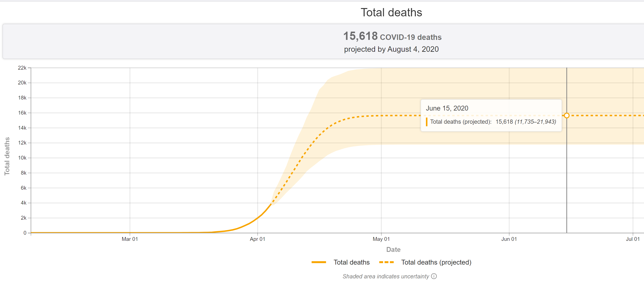Click the 'June 15, 2020' tooltip date
Image resolution: width=644 pixels, height=282 pixels.
447,108
